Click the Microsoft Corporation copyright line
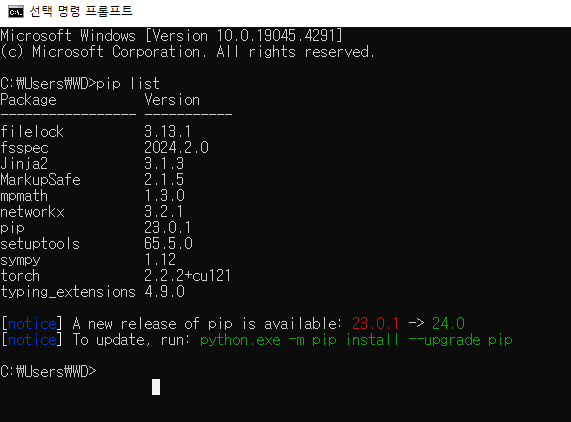571x422 pixels. [187, 52]
